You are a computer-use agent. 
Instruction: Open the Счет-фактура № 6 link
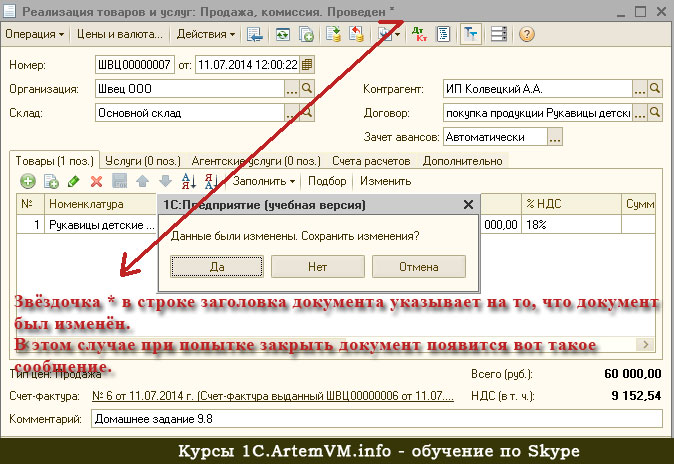tap(273, 396)
